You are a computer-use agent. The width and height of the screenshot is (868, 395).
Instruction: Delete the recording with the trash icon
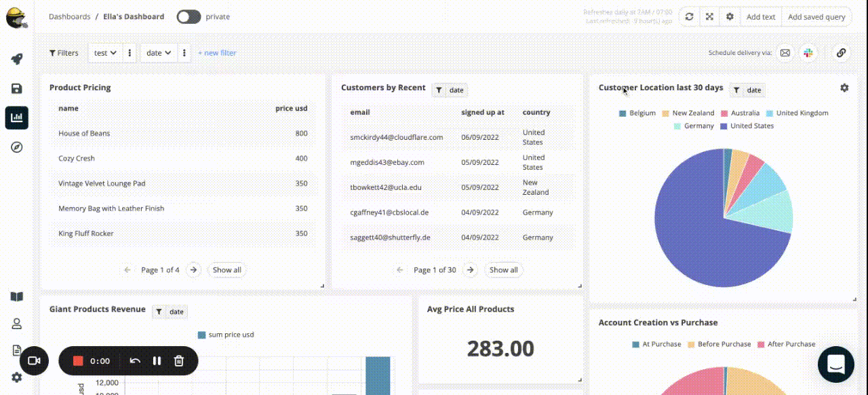[179, 361]
